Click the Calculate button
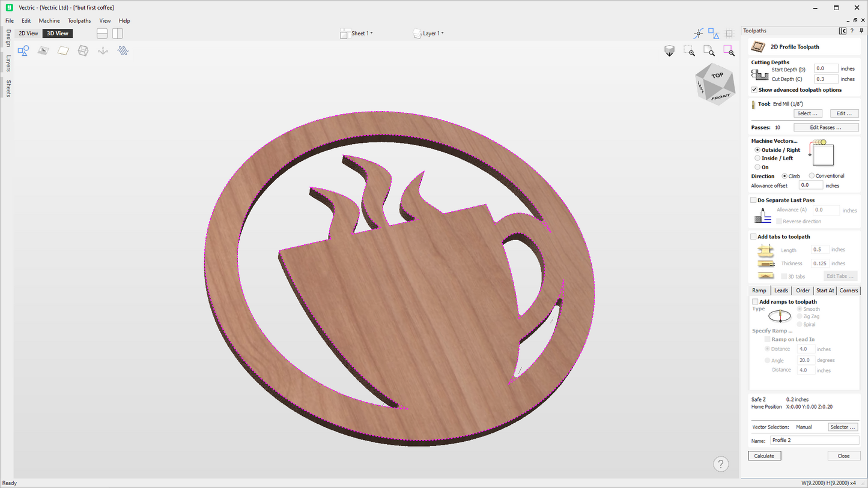This screenshot has height=488, width=868. coord(764,456)
